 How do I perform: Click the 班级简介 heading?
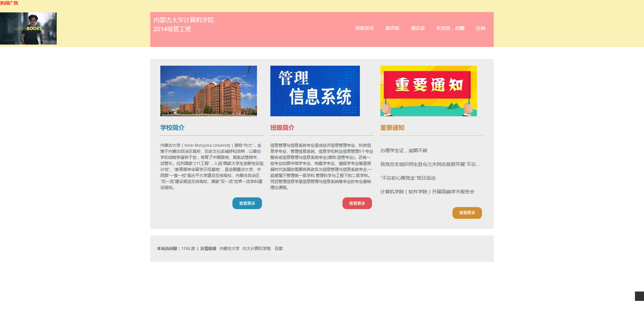[x=282, y=128]
